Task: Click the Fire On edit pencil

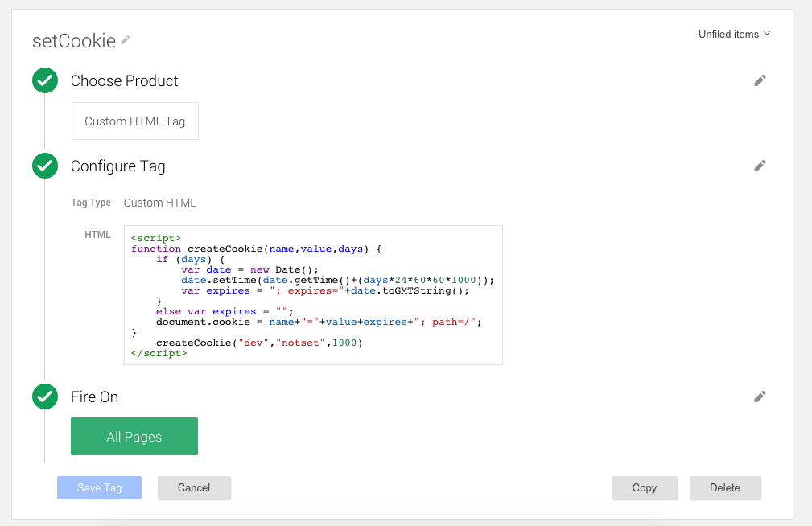Action: (760, 397)
